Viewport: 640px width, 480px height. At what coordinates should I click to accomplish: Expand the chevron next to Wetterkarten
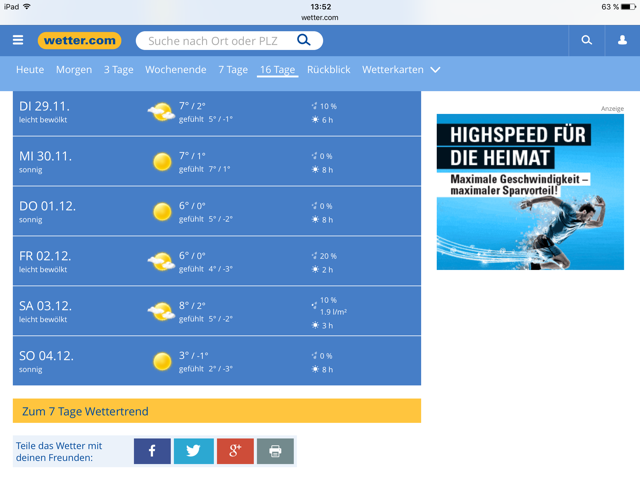click(435, 70)
